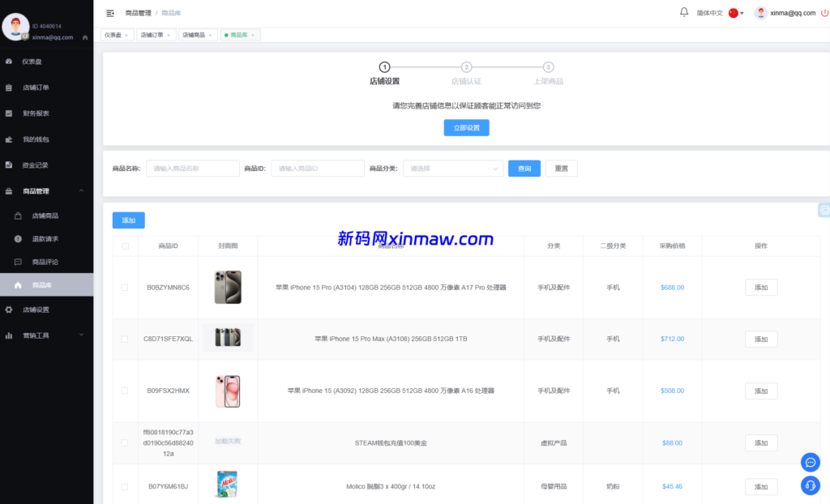
Task: Click the 简体中文 language label
Action: [x=709, y=13]
